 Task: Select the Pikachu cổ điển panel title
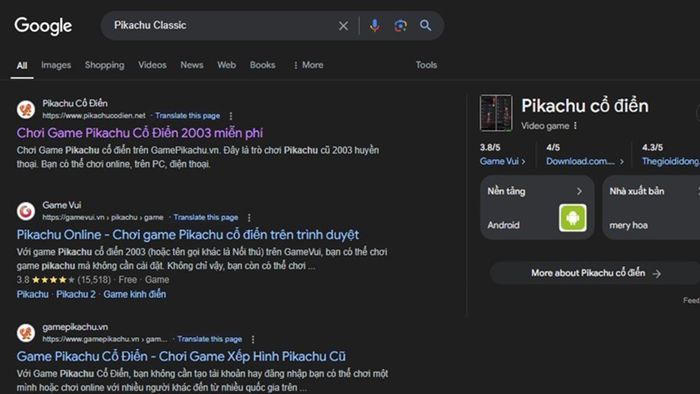585,106
